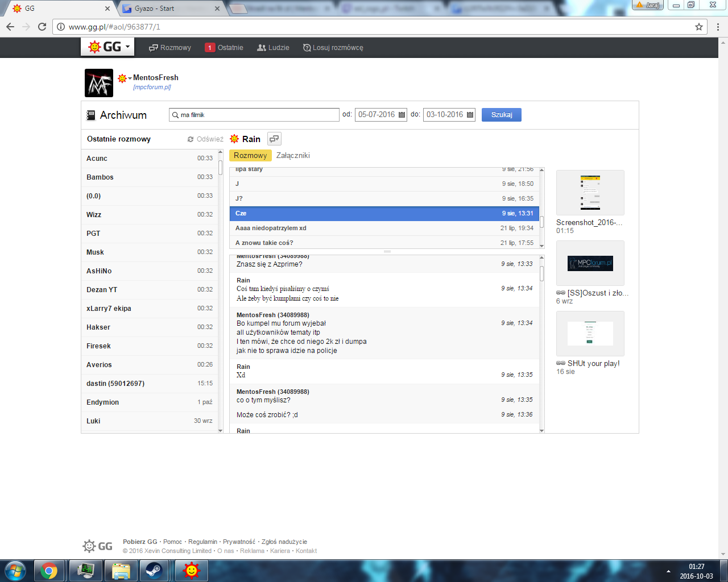728x582 pixels.
Task: Switch to the Rozmowy tab
Action: click(250, 155)
